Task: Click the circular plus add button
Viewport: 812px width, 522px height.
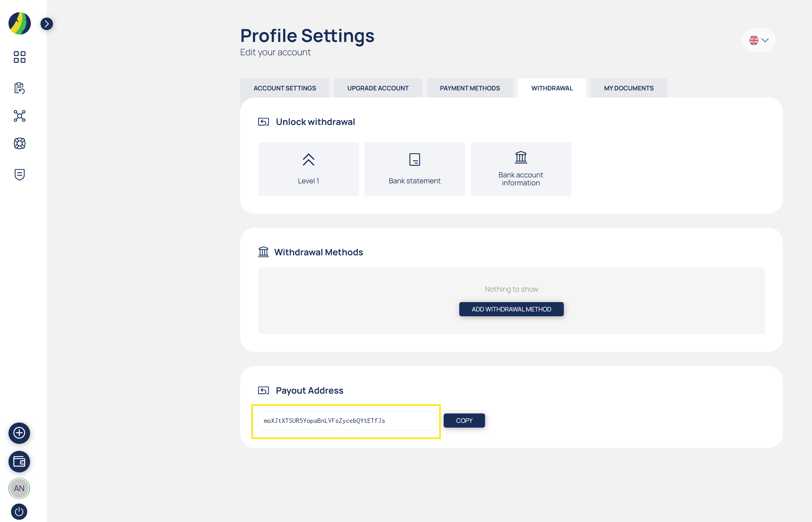Action: tap(19, 433)
